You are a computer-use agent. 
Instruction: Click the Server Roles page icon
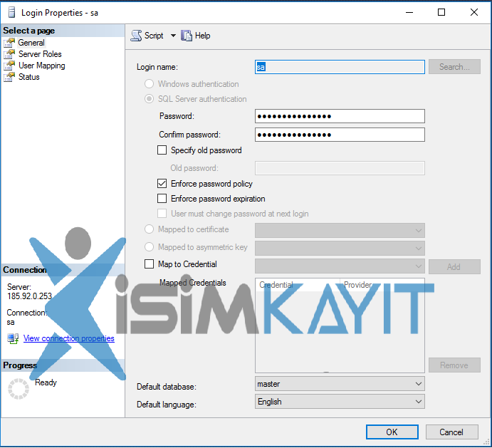click(x=9, y=54)
